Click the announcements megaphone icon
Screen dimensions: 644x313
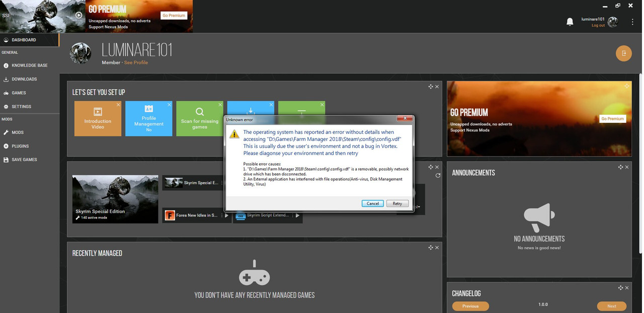539,218
